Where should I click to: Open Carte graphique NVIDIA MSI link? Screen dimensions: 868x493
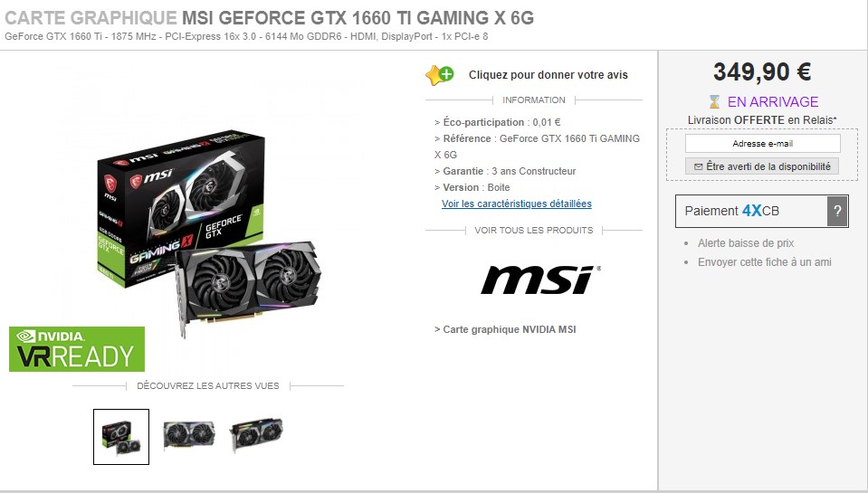tap(505, 329)
